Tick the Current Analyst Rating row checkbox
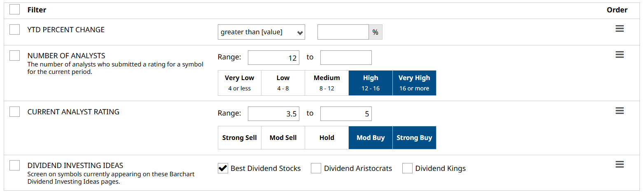This screenshot has height=194, width=644. (14, 111)
